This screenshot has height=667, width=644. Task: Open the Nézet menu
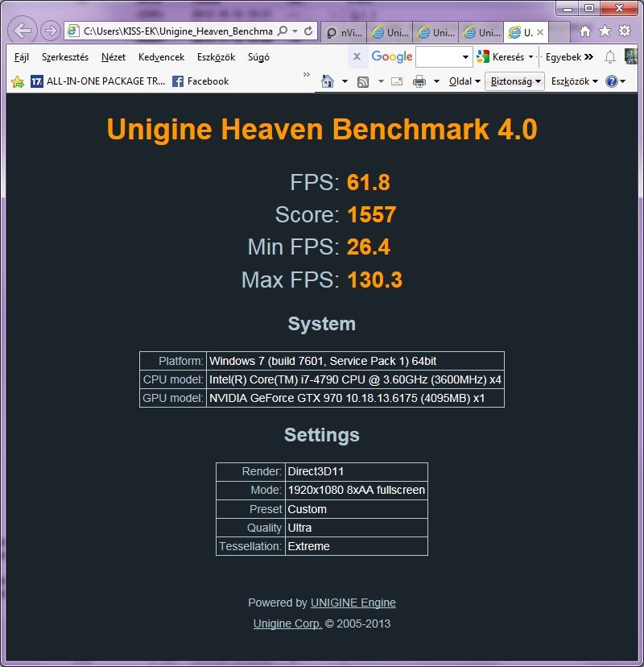pos(114,57)
